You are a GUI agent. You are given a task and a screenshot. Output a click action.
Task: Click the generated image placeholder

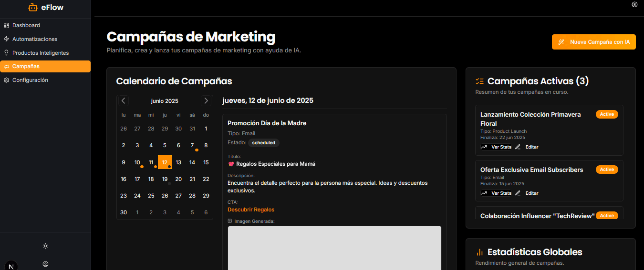click(x=334, y=248)
